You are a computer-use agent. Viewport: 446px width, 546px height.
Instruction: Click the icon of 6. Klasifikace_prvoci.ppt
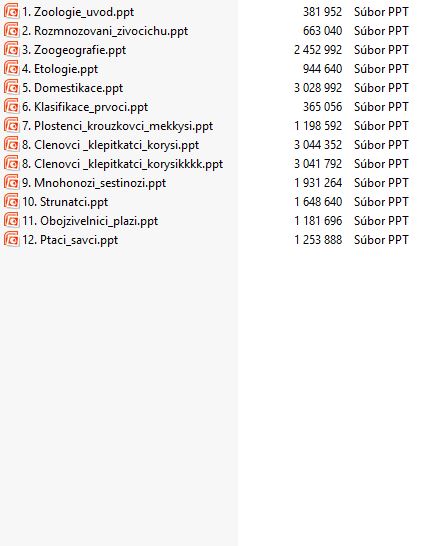(x=11, y=106)
